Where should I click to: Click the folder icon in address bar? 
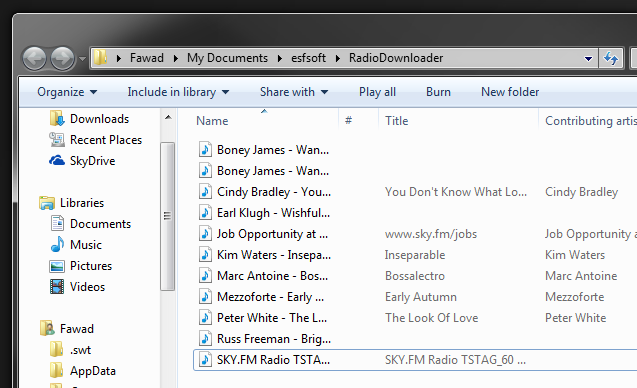point(100,58)
